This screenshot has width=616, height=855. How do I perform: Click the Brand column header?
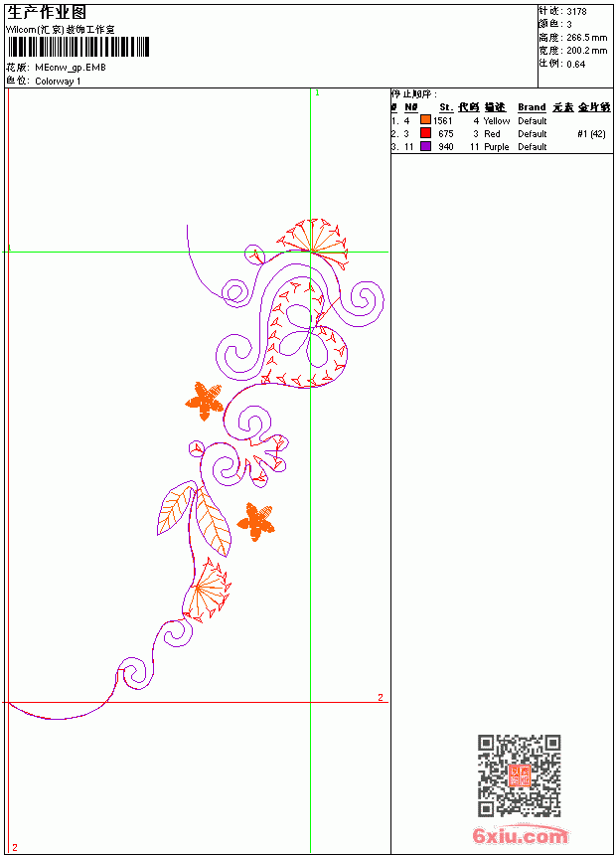point(532,107)
